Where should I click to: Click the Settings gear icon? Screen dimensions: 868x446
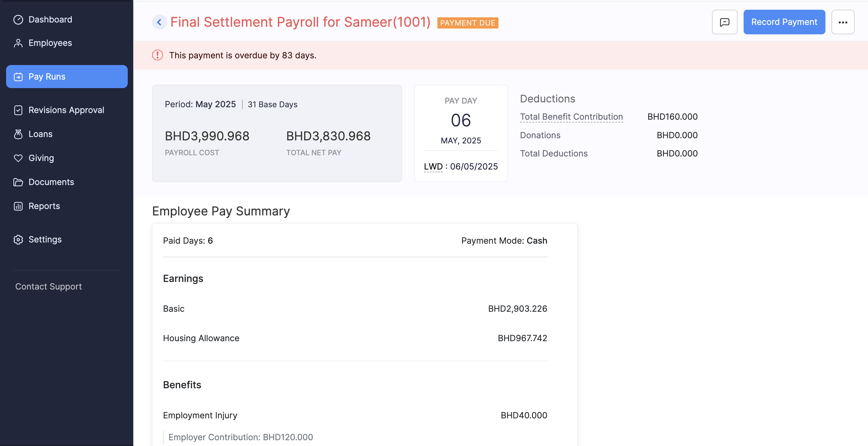pos(18,239)
